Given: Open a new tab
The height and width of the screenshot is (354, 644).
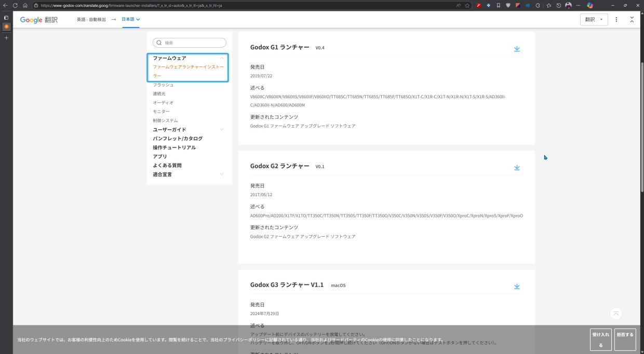Looking at the screenshot, I should pyautogui.click(x=6, y=38).
